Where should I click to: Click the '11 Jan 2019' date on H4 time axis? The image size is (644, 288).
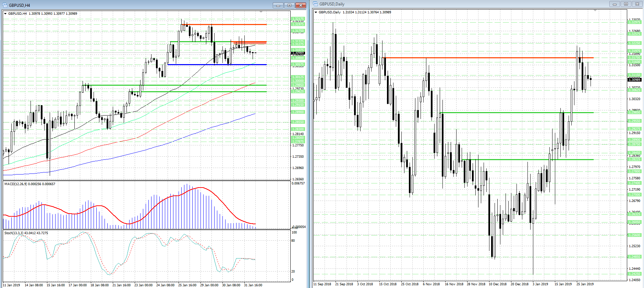coord(12,285)
